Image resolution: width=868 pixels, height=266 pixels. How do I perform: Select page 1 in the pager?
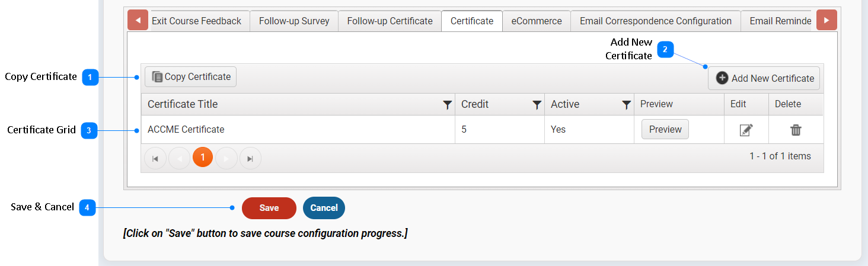pyautogui.click(x=203, y=158)
